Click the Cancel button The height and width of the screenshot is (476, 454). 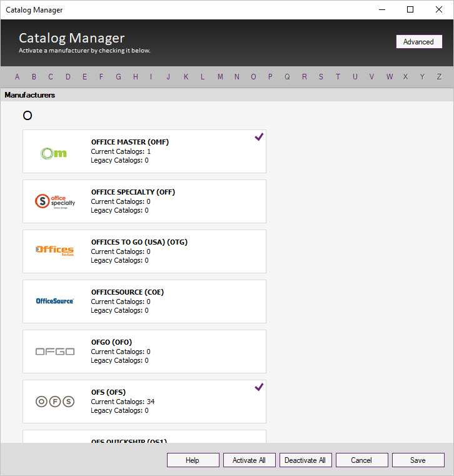tap(361, 460)
